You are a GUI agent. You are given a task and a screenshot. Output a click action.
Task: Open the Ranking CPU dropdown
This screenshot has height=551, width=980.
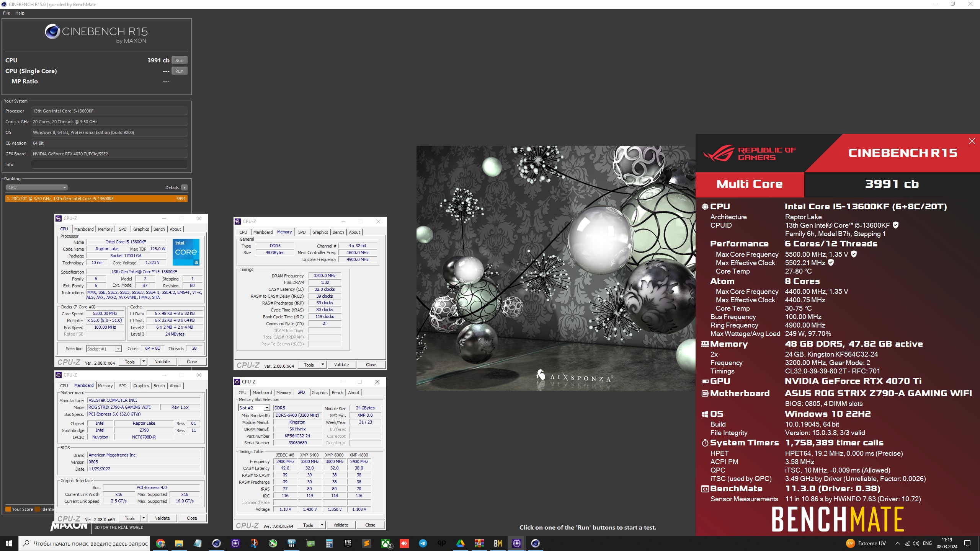click(37, 187)
